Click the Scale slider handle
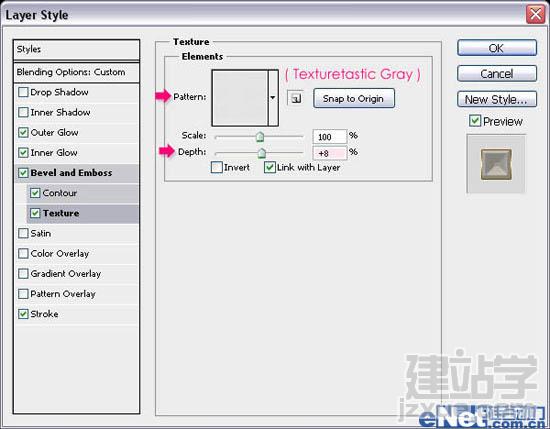This screenshot has height=429, width=550. click(260, 136)
